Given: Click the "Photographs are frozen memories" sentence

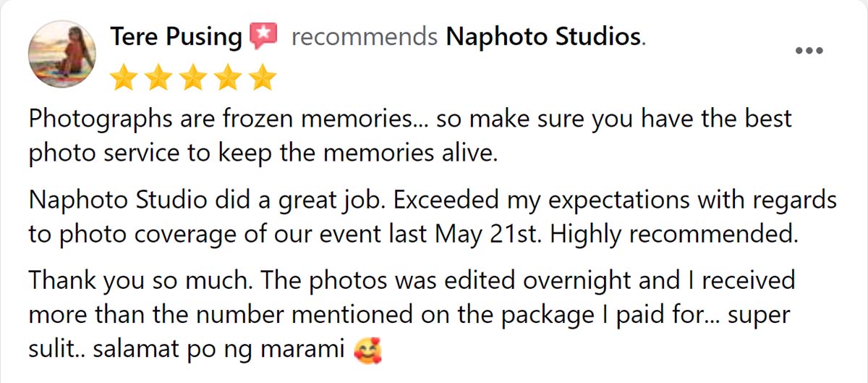Looking at the screenshot, I should (x=224, y=119).
